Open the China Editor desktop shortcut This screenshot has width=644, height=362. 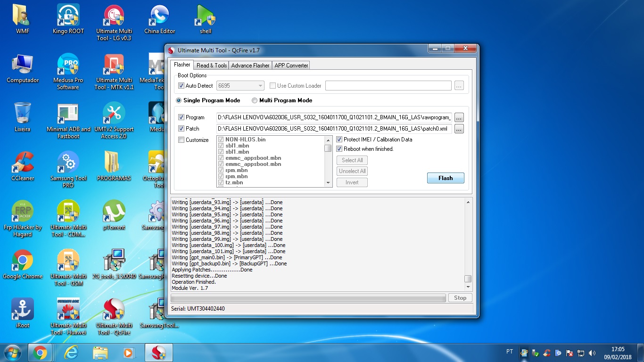[x=159, y=19]
